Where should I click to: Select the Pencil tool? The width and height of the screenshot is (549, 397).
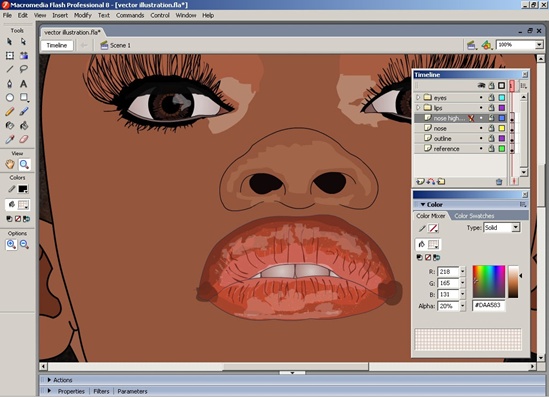(x=9, y=112)
